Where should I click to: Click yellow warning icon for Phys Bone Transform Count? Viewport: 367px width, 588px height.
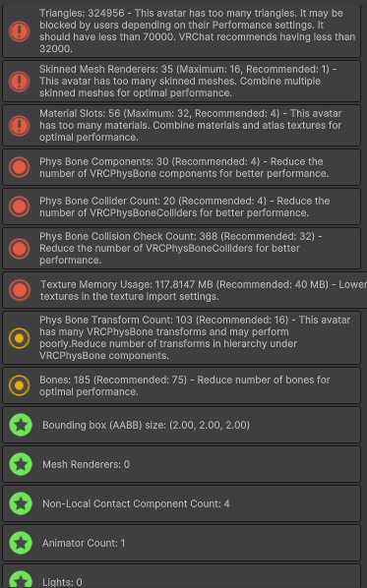(19, 338)
